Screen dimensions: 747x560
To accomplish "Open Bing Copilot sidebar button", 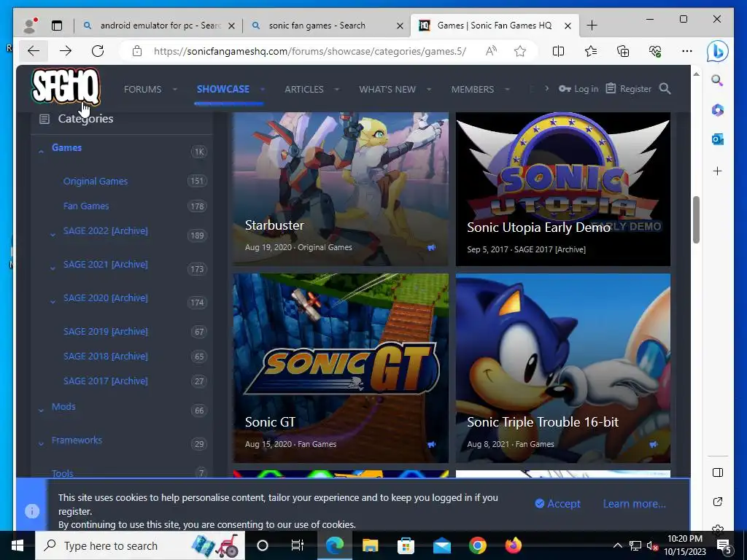I will (x=718, y=52).
